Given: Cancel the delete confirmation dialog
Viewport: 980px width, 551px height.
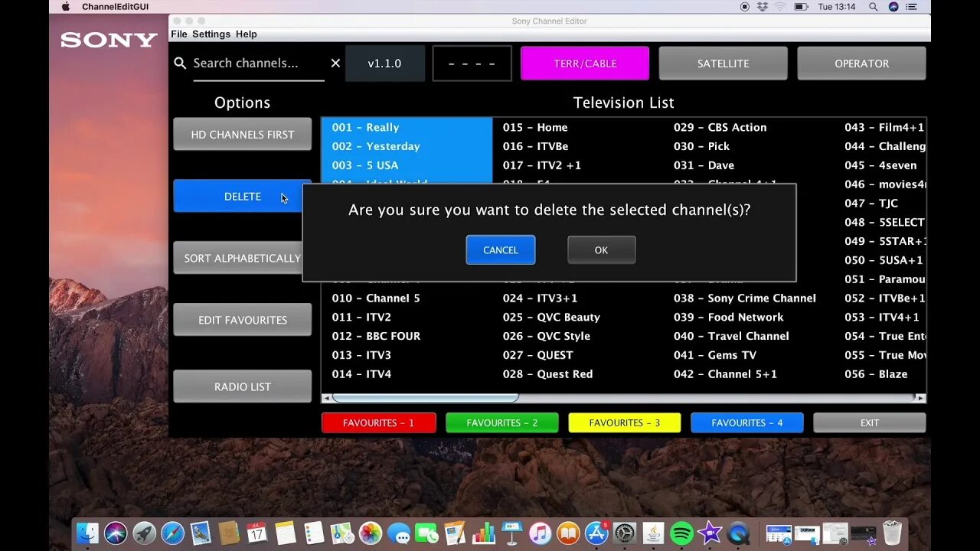Looking at the screenshot, I should pos(501,250).
